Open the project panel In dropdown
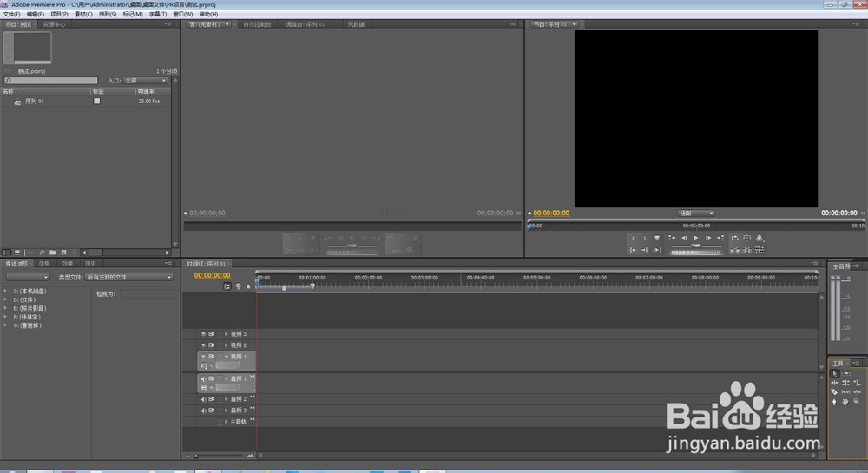Screen dimensions: 868x473 click(x=145, y=80)
